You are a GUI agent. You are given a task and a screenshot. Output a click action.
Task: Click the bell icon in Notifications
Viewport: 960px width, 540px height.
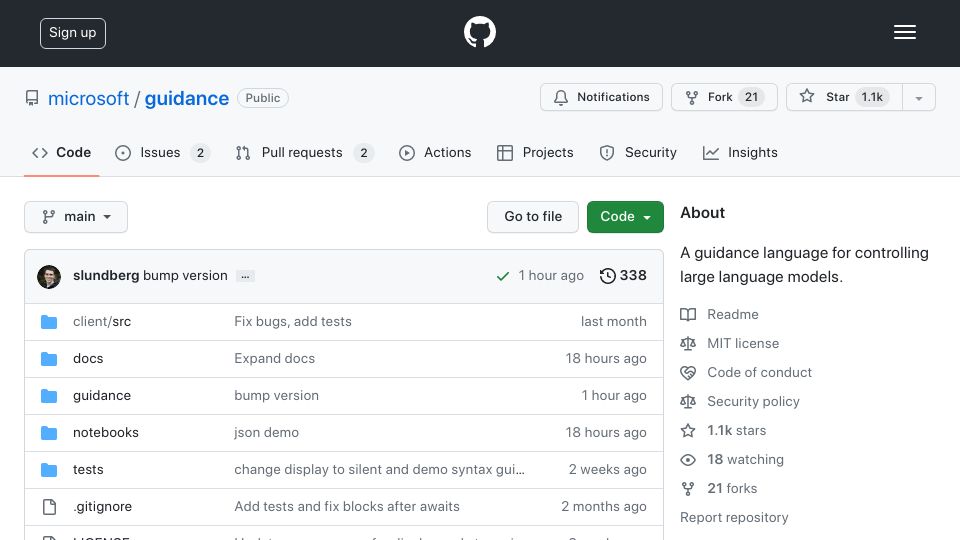(x=560, y=97)
